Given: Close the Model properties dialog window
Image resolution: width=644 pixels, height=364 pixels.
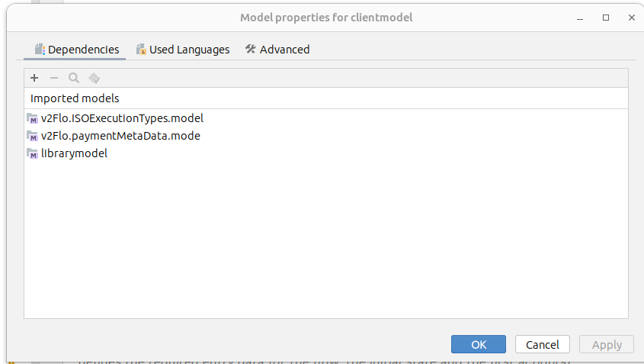Looking at the screenshot, I should coord(628,17).
